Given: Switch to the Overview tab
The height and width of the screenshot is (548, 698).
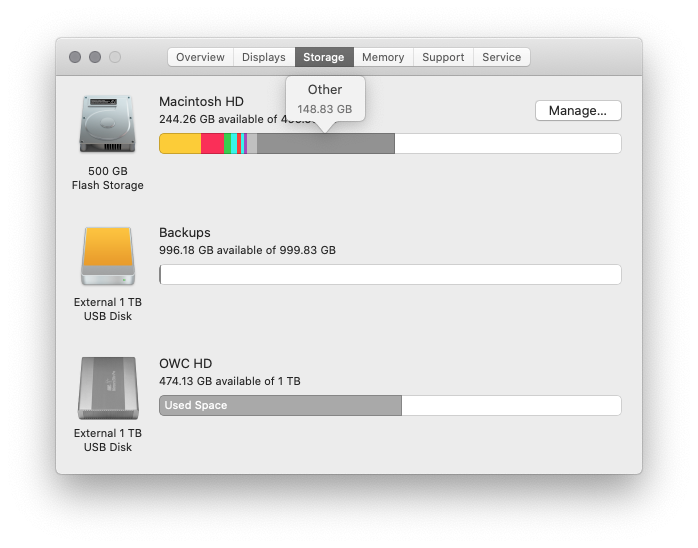Looking at the screenshot, I should tap(200, 57).
